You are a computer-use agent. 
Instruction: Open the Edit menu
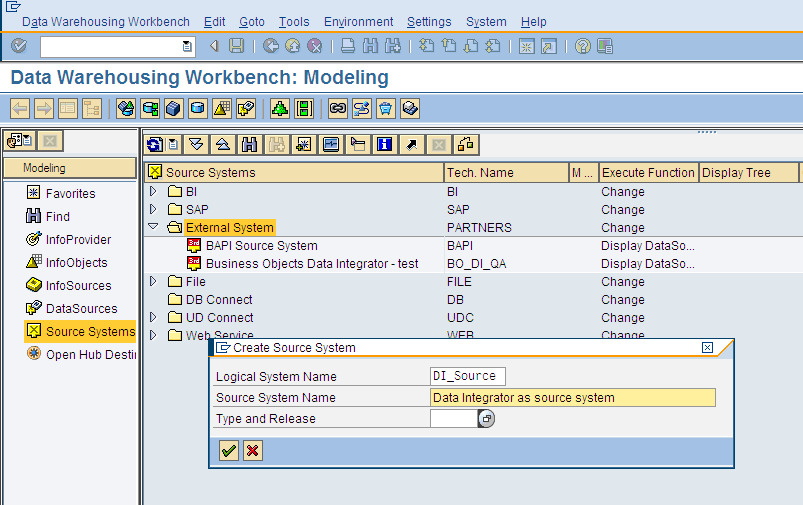click(215, 22)
